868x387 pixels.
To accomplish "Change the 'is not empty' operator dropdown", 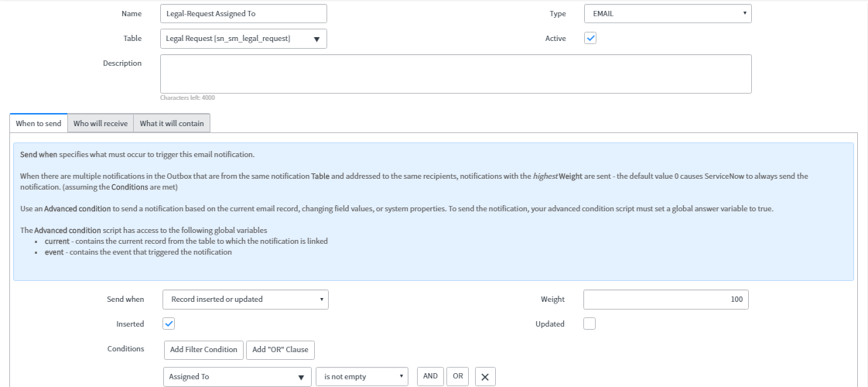I will 362,377.
